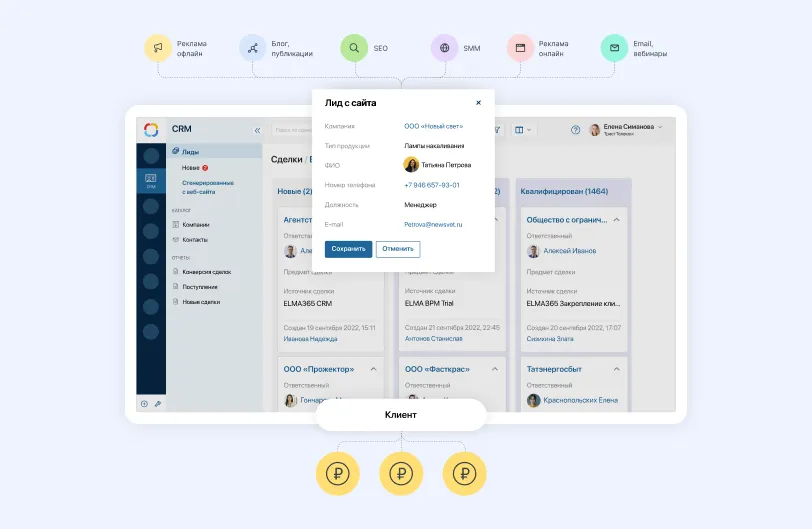Click the phone number +7 946 657-93-01
The height and width of the screenshot is (529, 812).
point(432,185)
